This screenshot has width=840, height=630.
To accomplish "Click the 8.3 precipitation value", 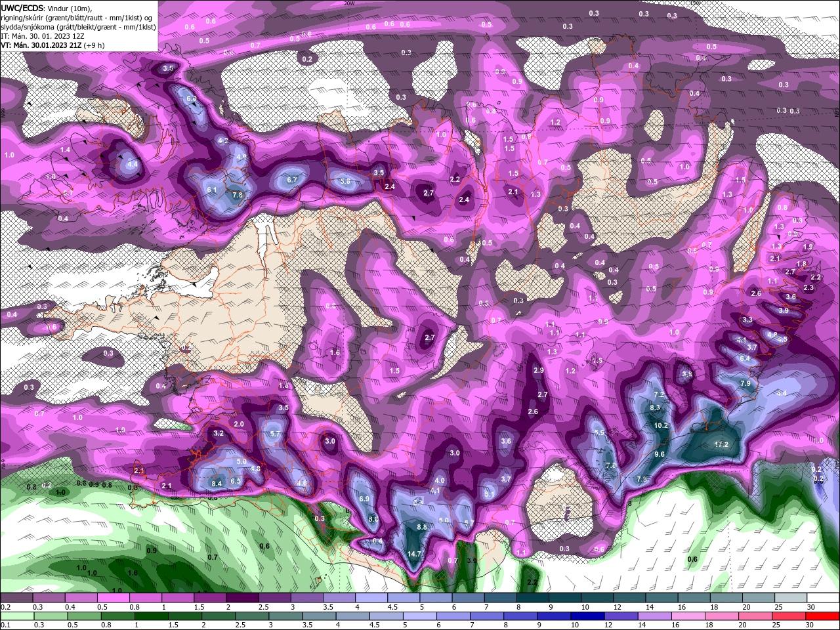I will coord(655,408).
